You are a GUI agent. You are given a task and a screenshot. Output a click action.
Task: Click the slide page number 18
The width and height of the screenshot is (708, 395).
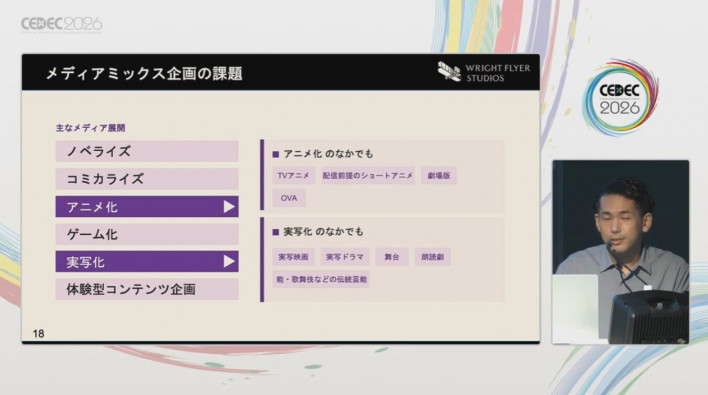pyautogui.click(x=38, y=334)
